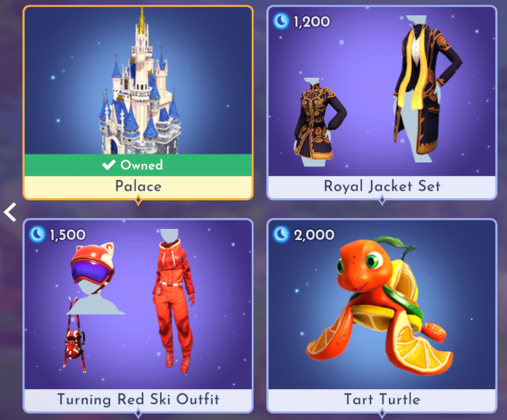This screenshot has width=507, height=420.
Task: Open the Palace castle thumbnail
Action: 139,81
